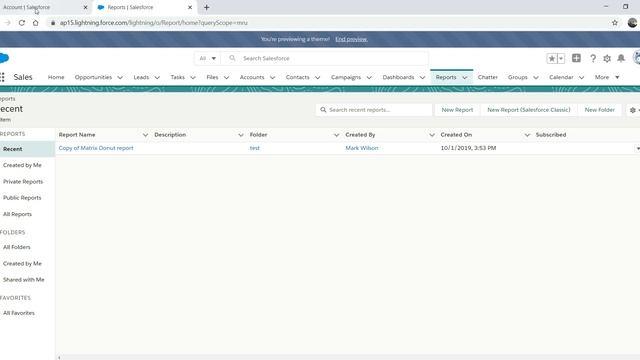Open the All search scope dropdown
640x360 pixels.
[x=207, y=58]
